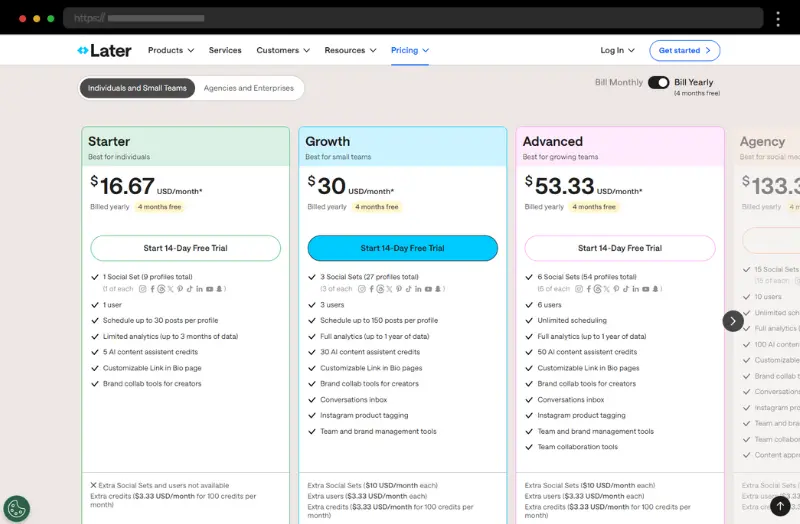
Task: Click "5 AI content assistant credits"
Action: coord(150,352)
